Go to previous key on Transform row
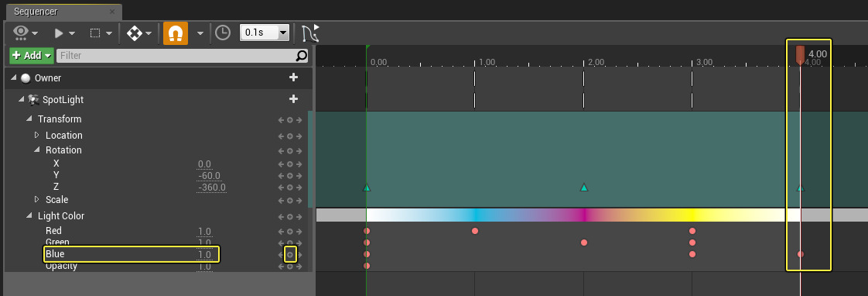Viewport: 868px width, 296px height. click(x=282, y=120)
